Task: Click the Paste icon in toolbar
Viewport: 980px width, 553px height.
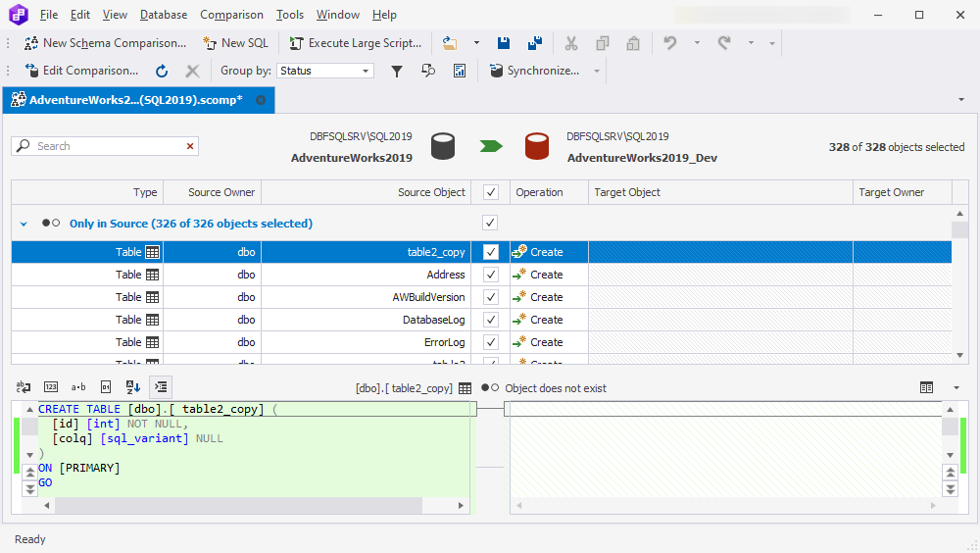Action: pos(633,43)
